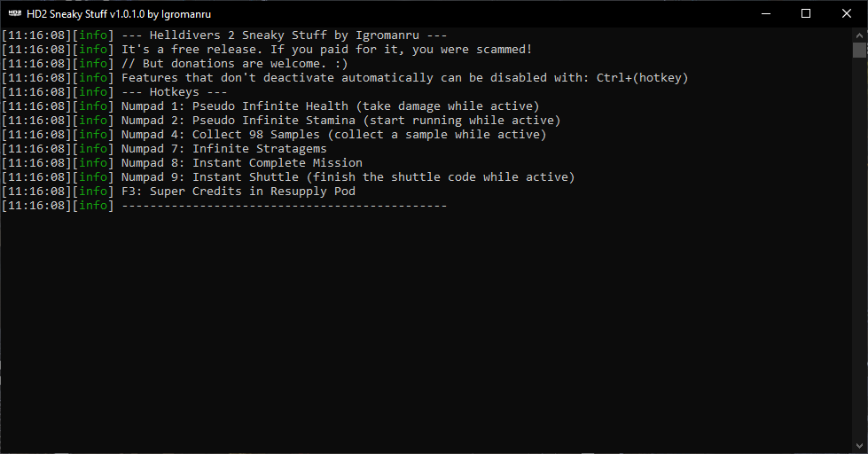Click the empty scrollbar track below thumb
This screenshot has height=454, width=868.
(x=859, y=248)
